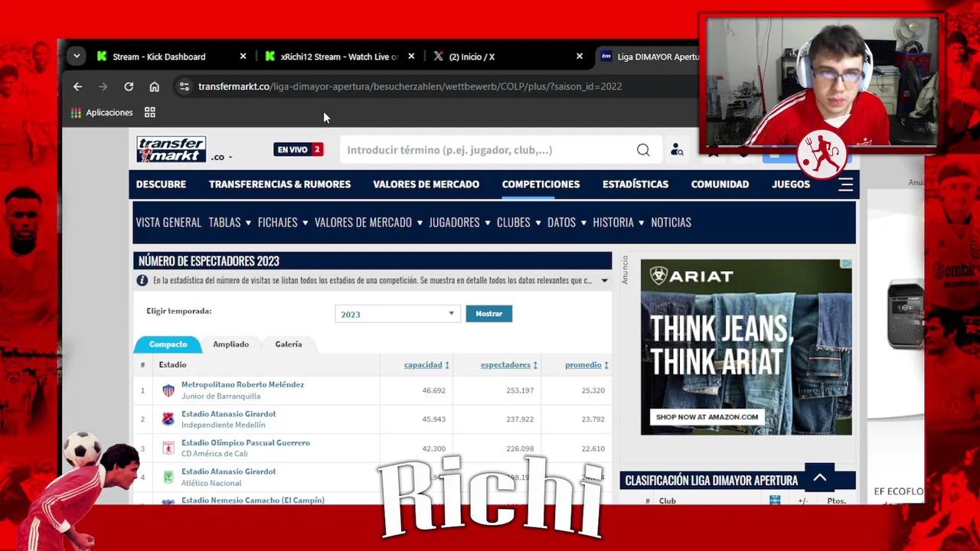Open the Aplicaciones bookmarks shortcut

pyautogui.click(x=102, y=112)
